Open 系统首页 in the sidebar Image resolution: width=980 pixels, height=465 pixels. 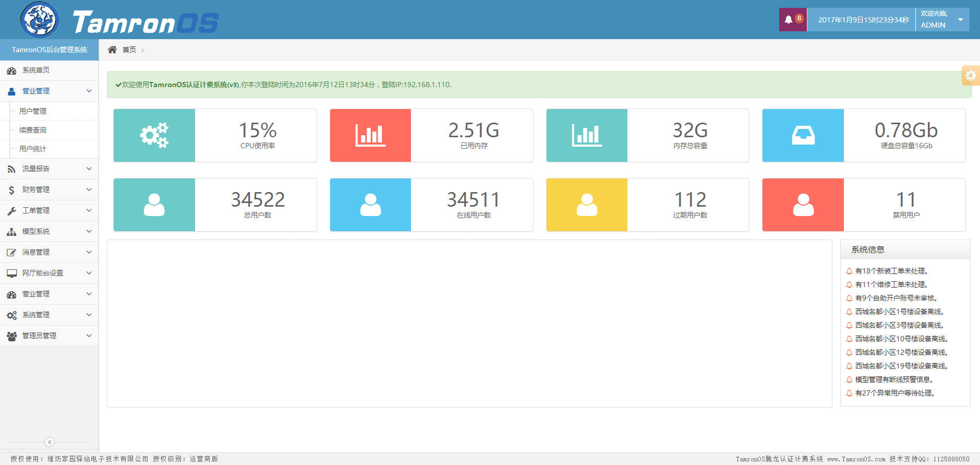(35, 70)
